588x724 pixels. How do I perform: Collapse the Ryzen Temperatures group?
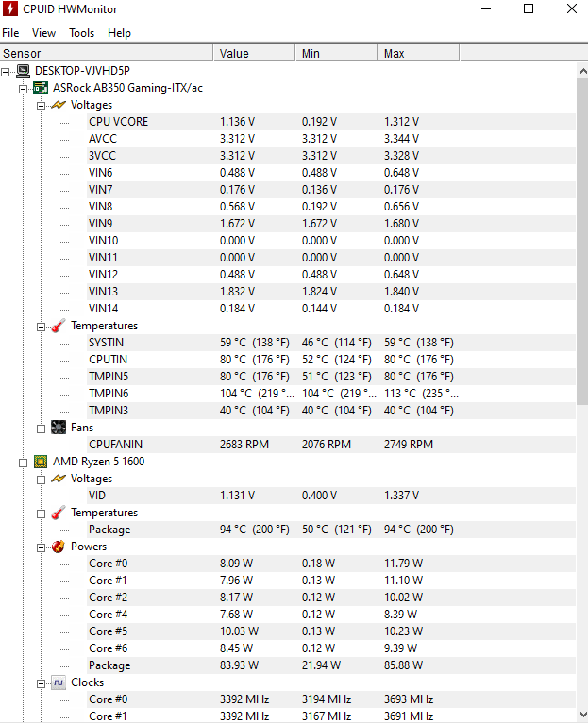click(x=42, y=514)
